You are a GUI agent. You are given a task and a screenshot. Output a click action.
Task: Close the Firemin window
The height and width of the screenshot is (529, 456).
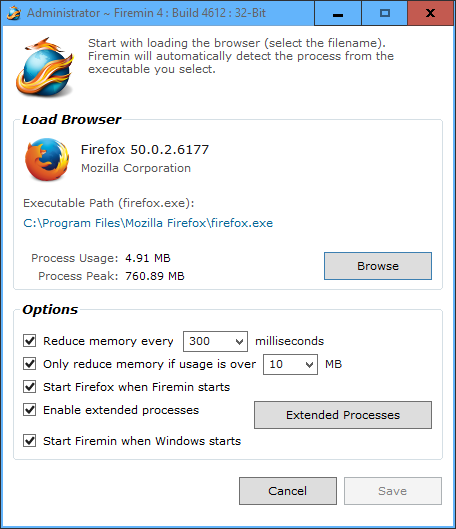(x=430, y=13)
